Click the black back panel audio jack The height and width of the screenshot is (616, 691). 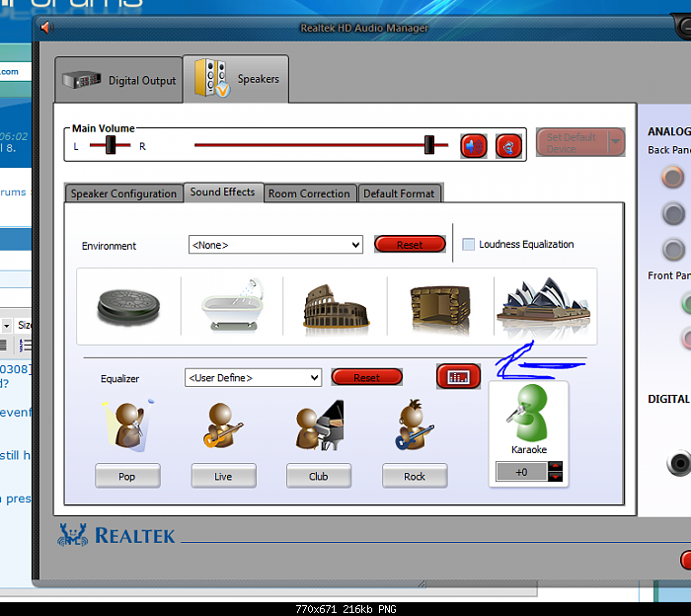pos(673,213)
